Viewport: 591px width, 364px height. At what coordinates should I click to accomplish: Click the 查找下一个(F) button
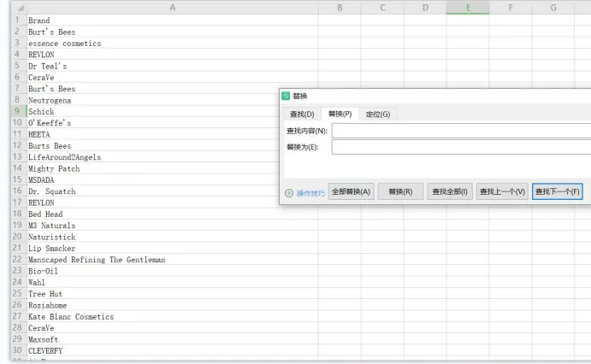tap(557, 191)
